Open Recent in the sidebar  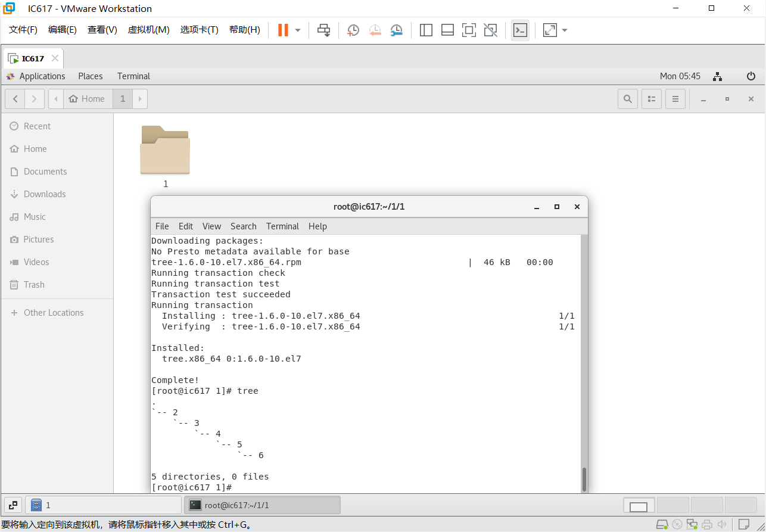[x=57, y=126]
